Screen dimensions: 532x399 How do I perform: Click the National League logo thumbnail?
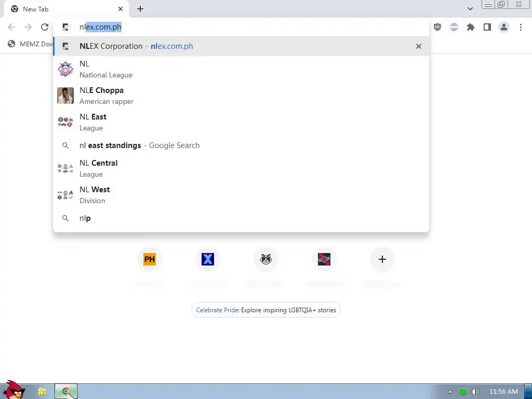pos(65,69)
